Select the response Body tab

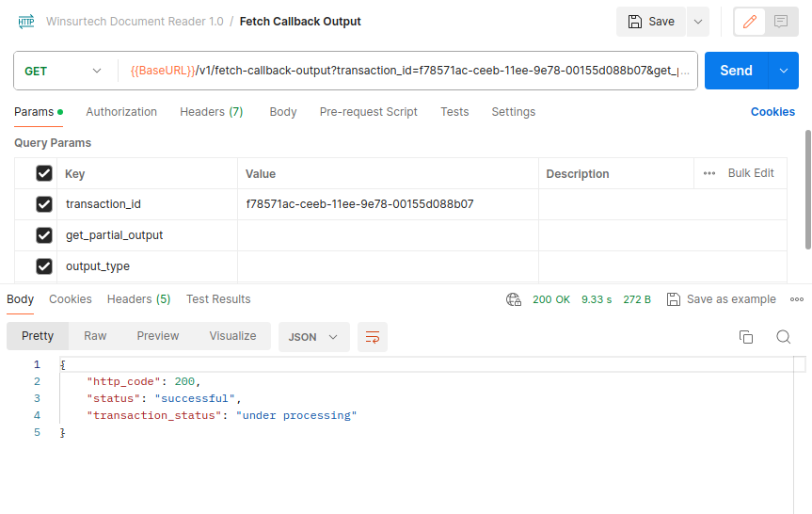pyautogui.click(x=20, y=299)
